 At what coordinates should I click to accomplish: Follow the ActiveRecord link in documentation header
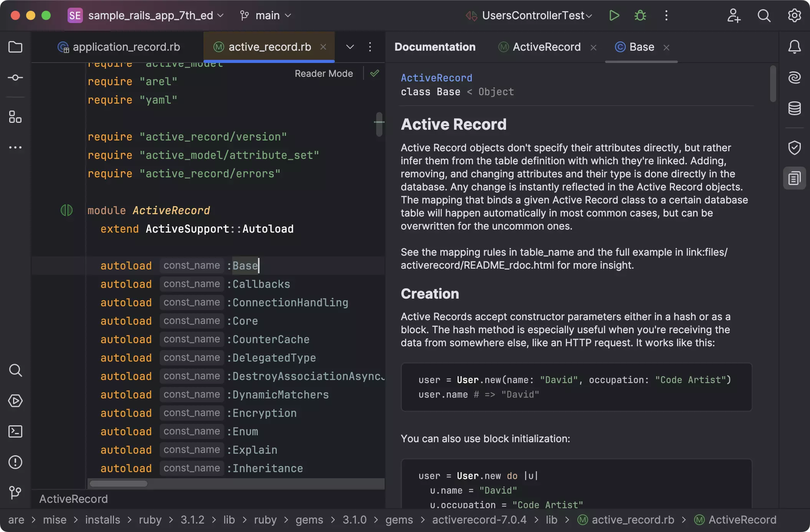(436, 78)
